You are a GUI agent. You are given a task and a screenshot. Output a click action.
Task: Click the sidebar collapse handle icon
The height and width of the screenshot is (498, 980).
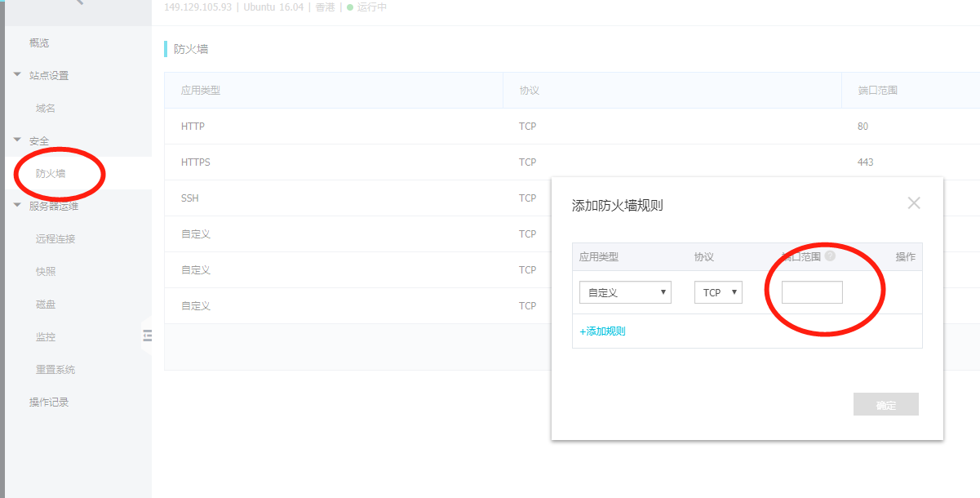pos(147,335)
